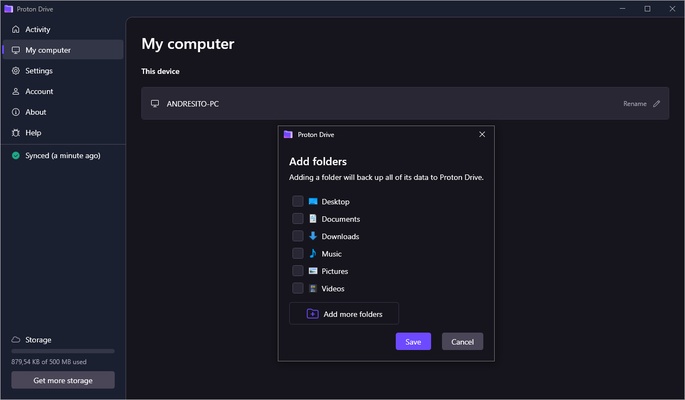Viewport: 685px width, 400px height.
Task: Click the My computer monitor icon
Action: pos(16,50)
